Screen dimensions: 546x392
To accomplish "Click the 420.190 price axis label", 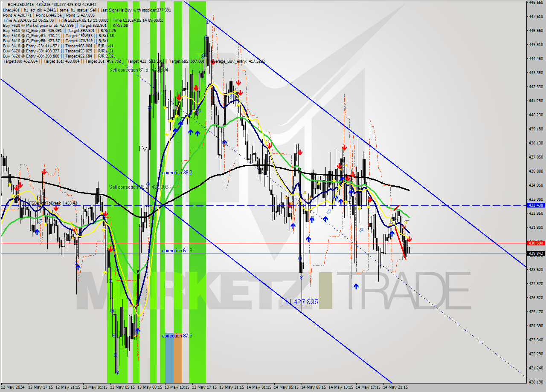I will tap(536, 382).
